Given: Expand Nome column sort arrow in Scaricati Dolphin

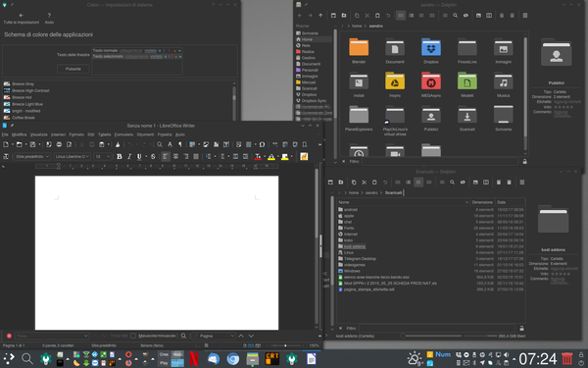Looking at the screenshot, I should (466, 202).
